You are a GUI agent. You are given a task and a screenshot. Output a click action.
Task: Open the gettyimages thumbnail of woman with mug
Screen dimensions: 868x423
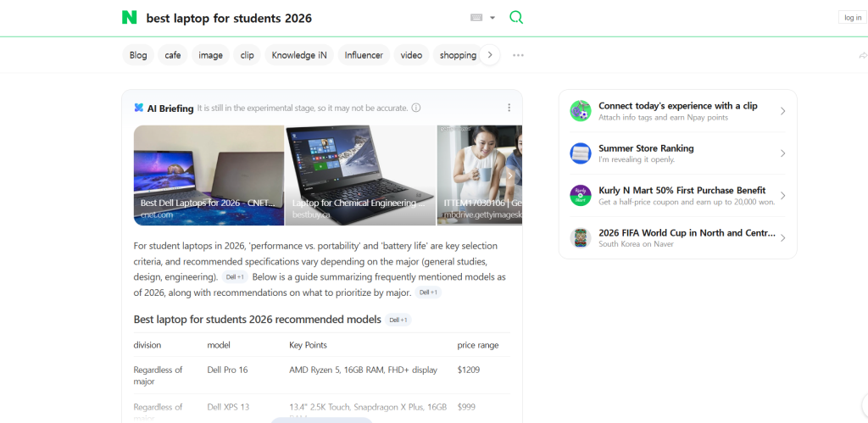click(480, 175)
